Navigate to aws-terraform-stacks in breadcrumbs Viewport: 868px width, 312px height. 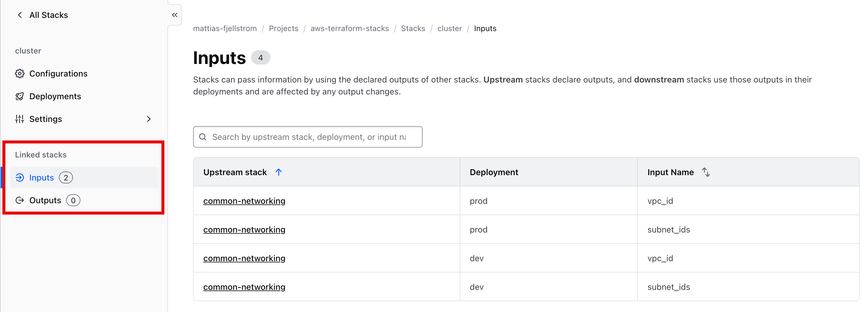(x=350, y=28)
